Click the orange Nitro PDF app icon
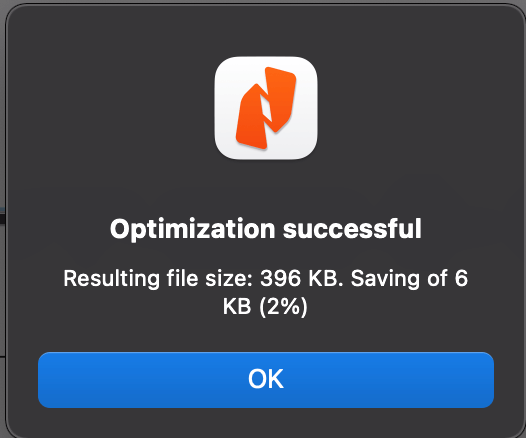This screenshot has width=526, height=438. (x=266, y=108)
